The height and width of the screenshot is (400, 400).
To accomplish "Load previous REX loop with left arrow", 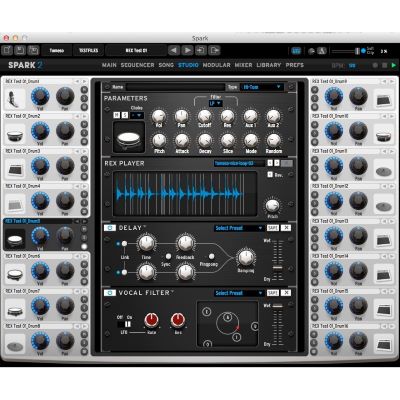I will pos(270,163).
